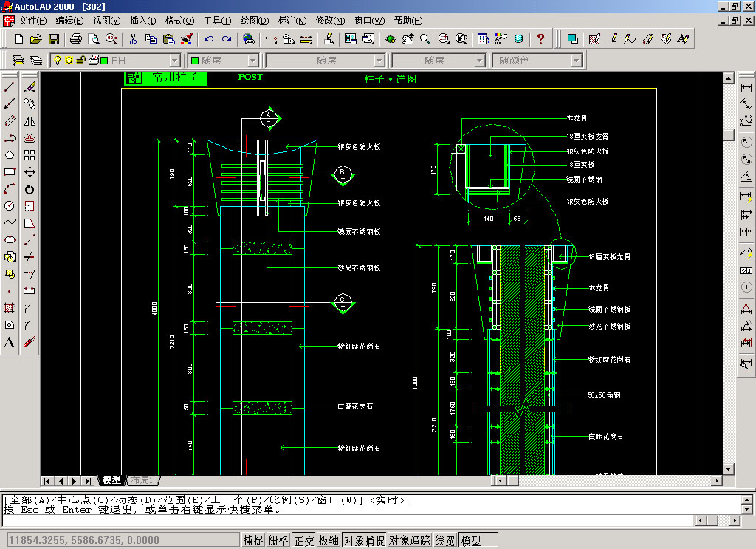
Task: Open the Layers manager icon
Action: [x=18, y=61]
